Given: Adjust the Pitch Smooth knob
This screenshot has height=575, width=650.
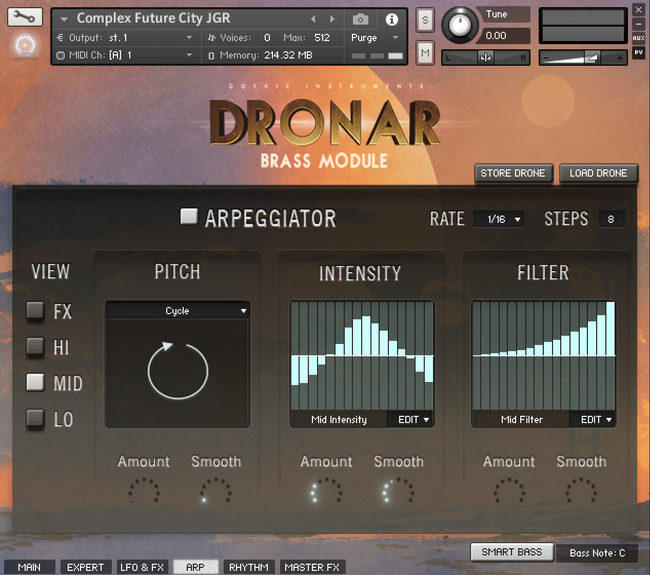Looking at the screenshot, I should (x=216, y=492).
